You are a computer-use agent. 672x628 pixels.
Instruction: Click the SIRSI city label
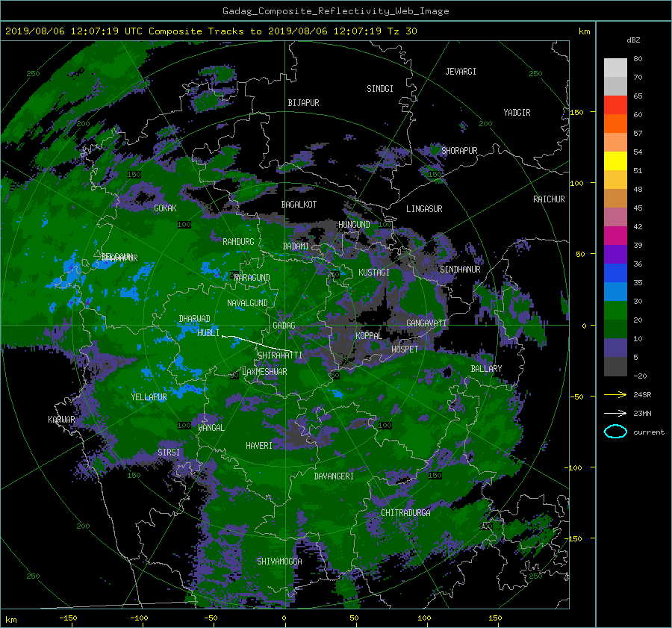pyautogui.click(x=169, y=453)
